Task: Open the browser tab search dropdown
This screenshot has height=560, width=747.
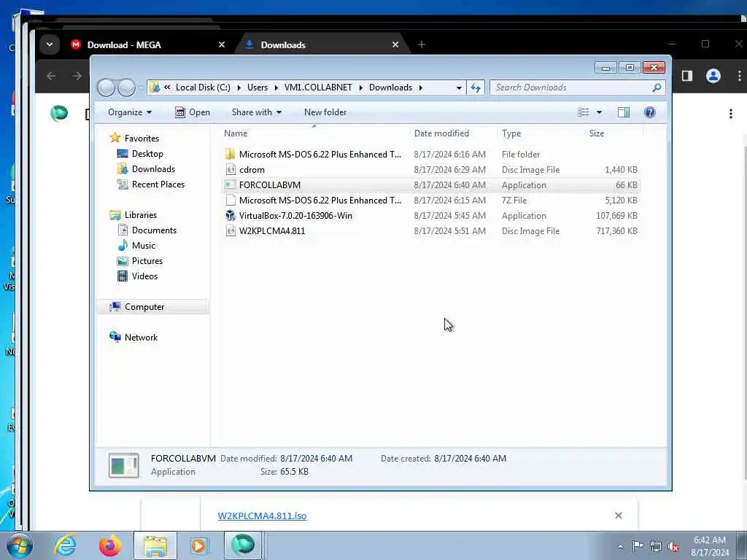Action: pos(49,44)
